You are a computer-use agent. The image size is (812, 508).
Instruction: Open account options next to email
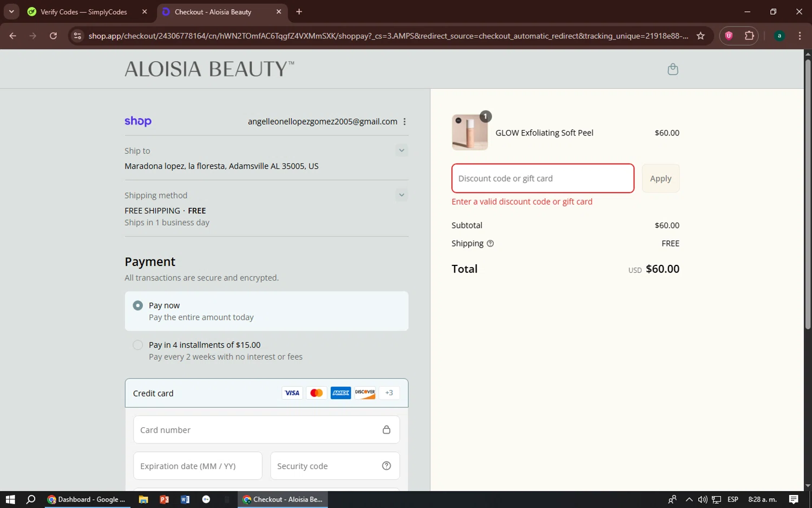coord(404,122)
